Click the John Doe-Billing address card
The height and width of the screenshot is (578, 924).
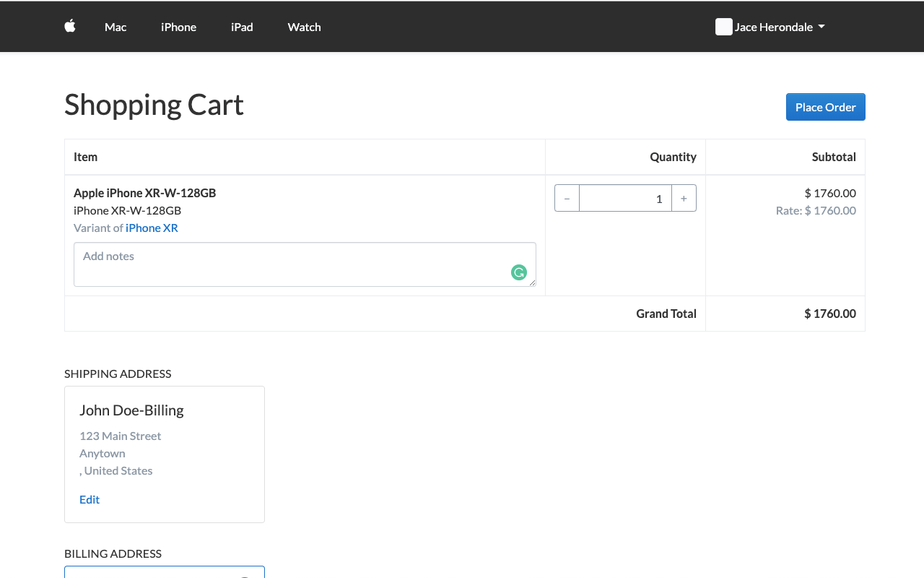(x=165, y=454)
